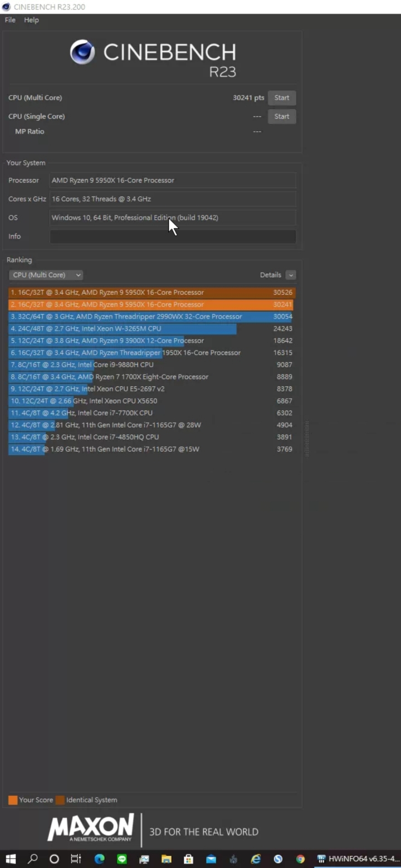
Task: Launch Google Chrome from taskbar
Action: point(300,859)
